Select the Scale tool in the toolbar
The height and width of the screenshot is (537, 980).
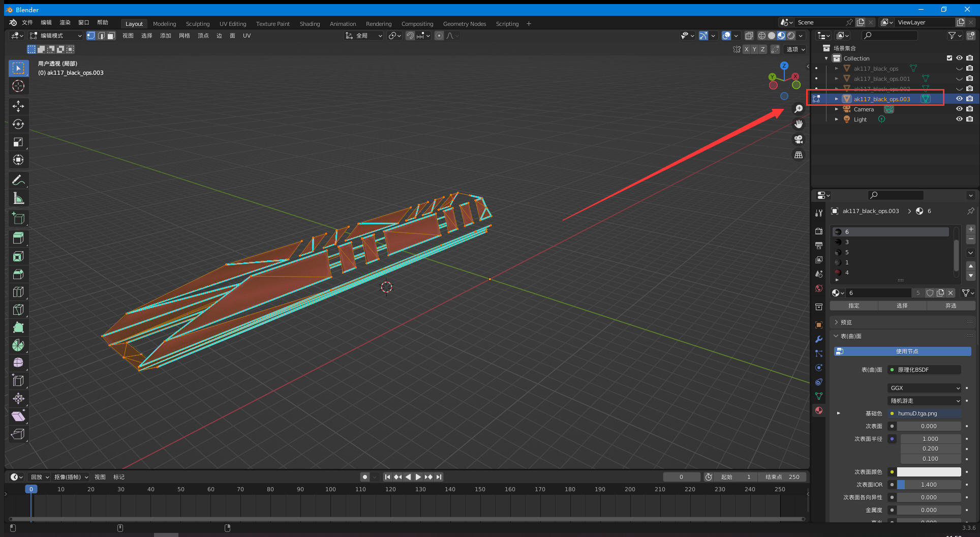pos(18,142)
